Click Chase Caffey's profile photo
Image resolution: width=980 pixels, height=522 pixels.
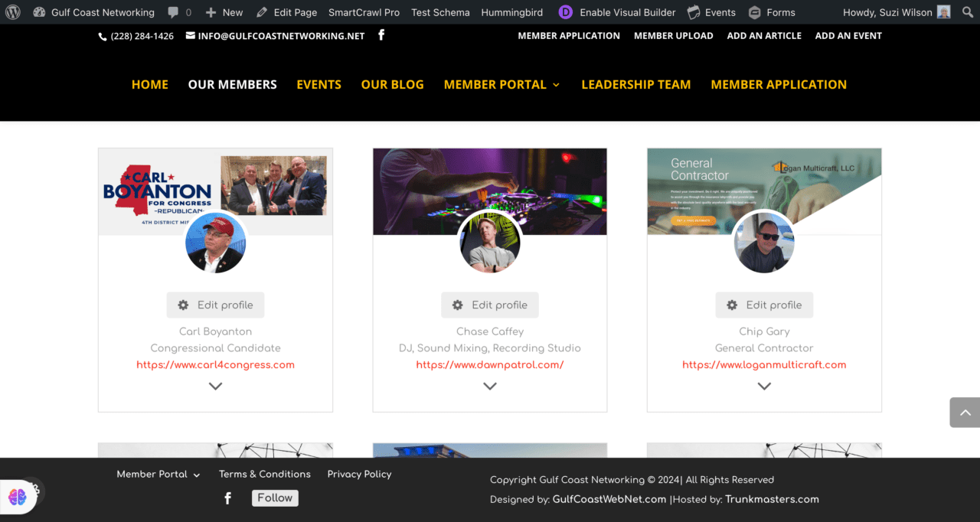point(490,243)
